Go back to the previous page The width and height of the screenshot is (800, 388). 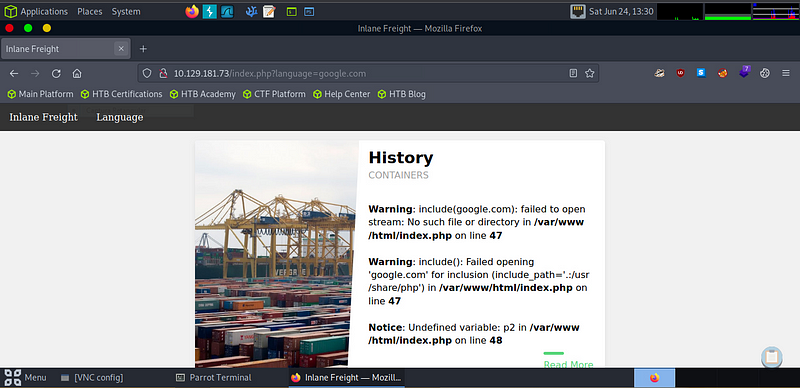[x=14, y=74]
